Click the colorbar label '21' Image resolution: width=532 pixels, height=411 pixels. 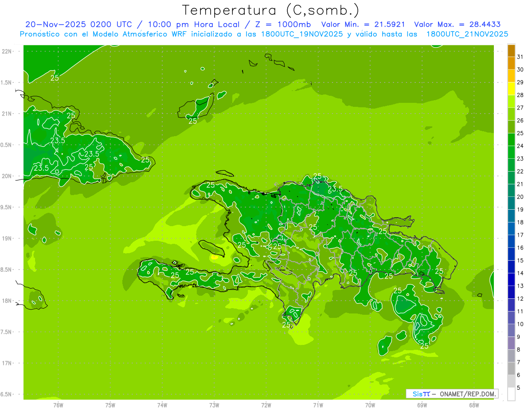520,184
